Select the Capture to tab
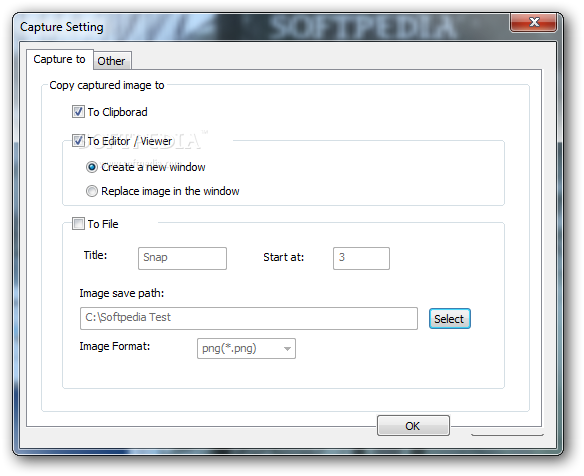584x476 pixels. click(60, 59)
